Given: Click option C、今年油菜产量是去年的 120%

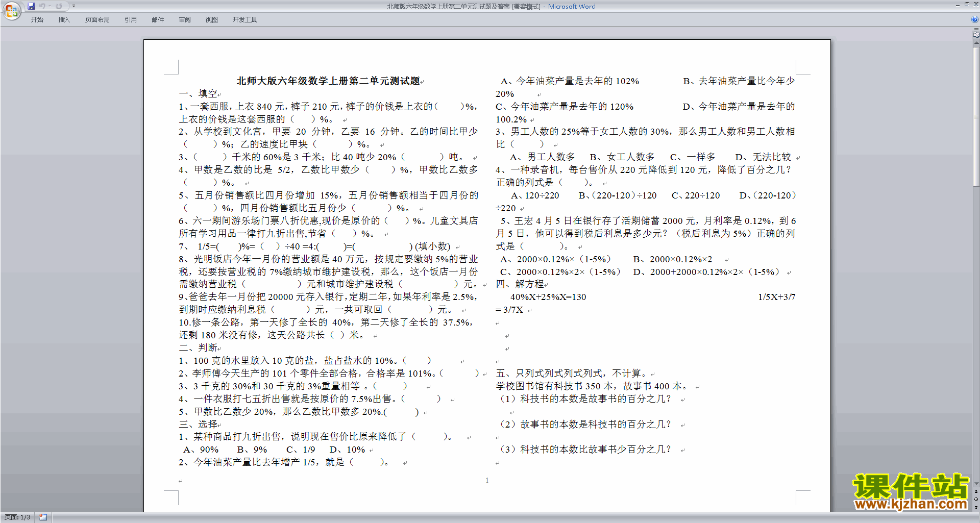Looking at the screenshot, I should tap(565, 107).
